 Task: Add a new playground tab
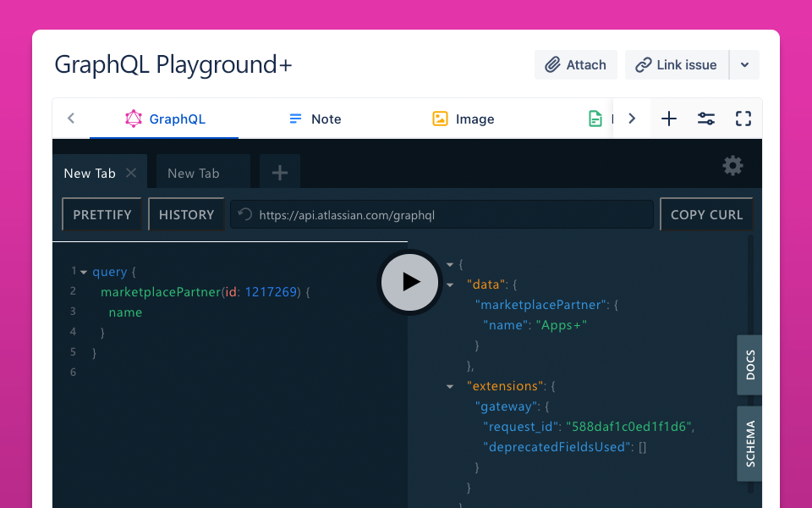point(280,173)
